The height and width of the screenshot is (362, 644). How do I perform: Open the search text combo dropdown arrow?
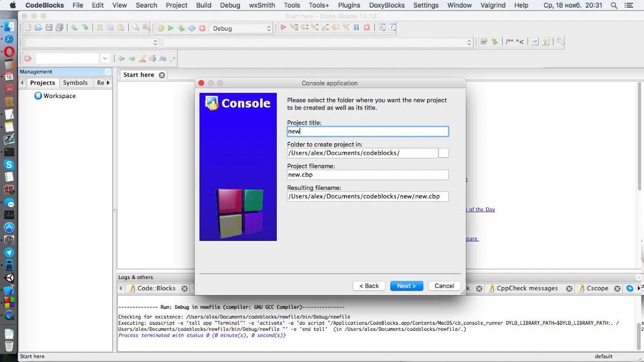click(x=105, y=59)
